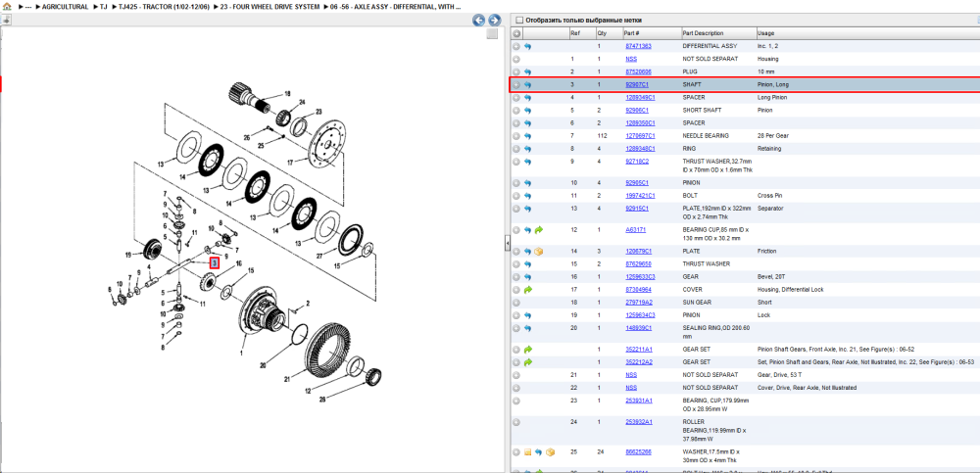The image size is (980, 473).
Task: Select callout 3 in the diagram
Action: [x=215, y=263]
